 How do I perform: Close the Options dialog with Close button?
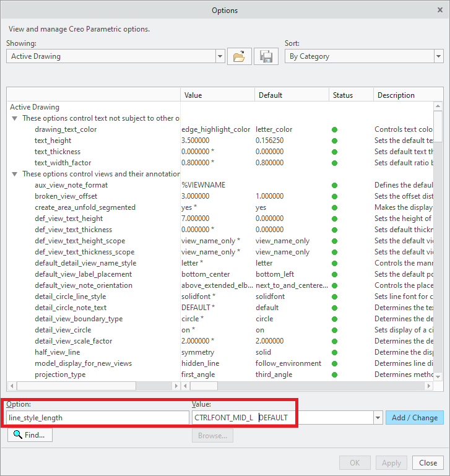point(428,462)
